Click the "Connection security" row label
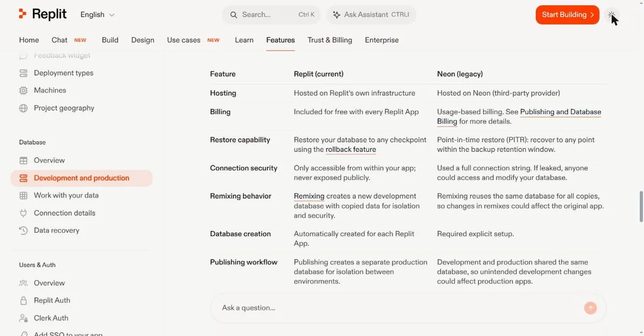 click(244, 169)
